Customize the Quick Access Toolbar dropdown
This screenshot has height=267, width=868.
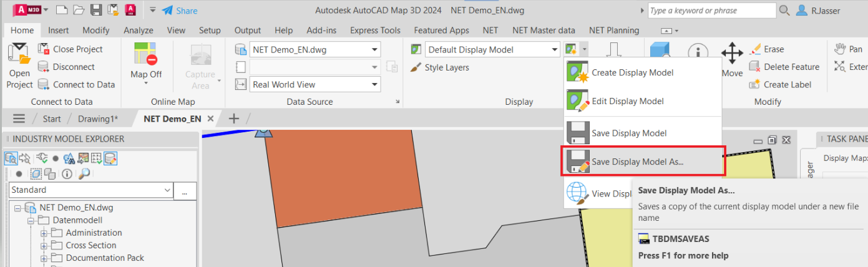click(x=153, y=11)
